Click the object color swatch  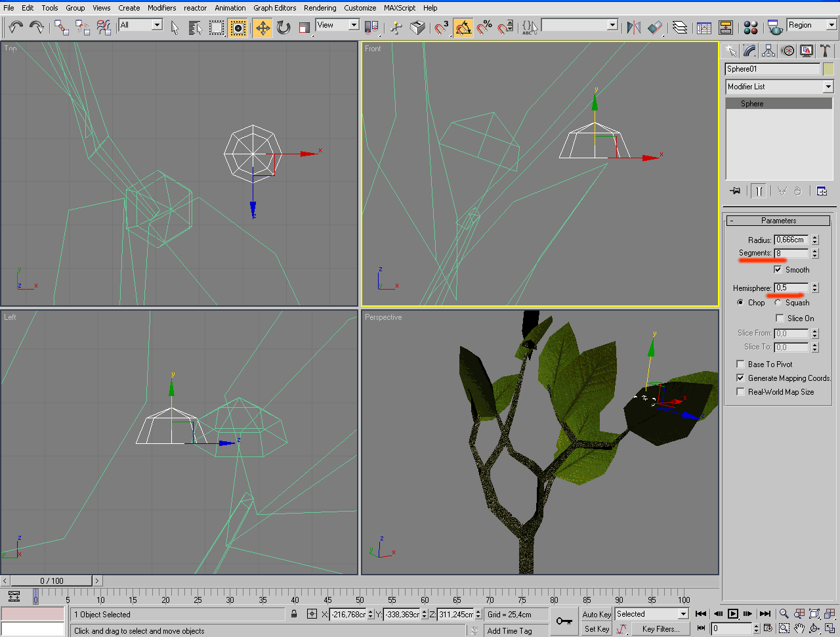(828, 69)
